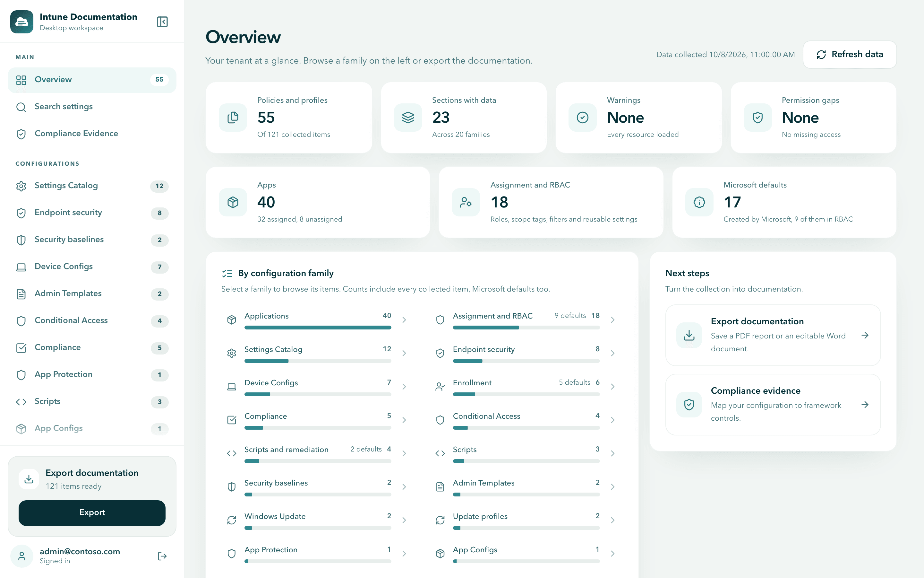The height and width of the screenshot is (578, 924).
Task: Click the '121 items ready' text
Action: pyautogui.click(x=74, y=486)
